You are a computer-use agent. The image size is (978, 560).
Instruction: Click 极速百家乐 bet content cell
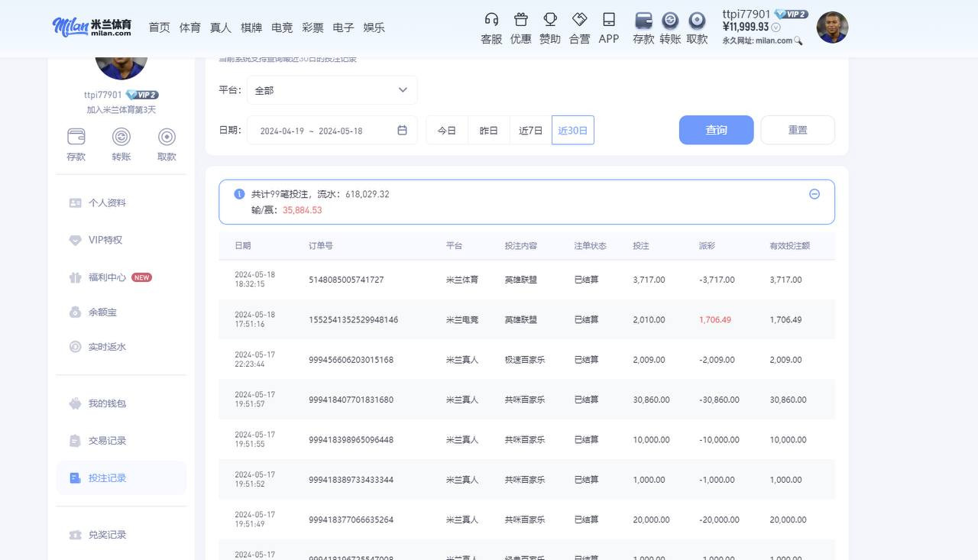[x=525, y=360]
